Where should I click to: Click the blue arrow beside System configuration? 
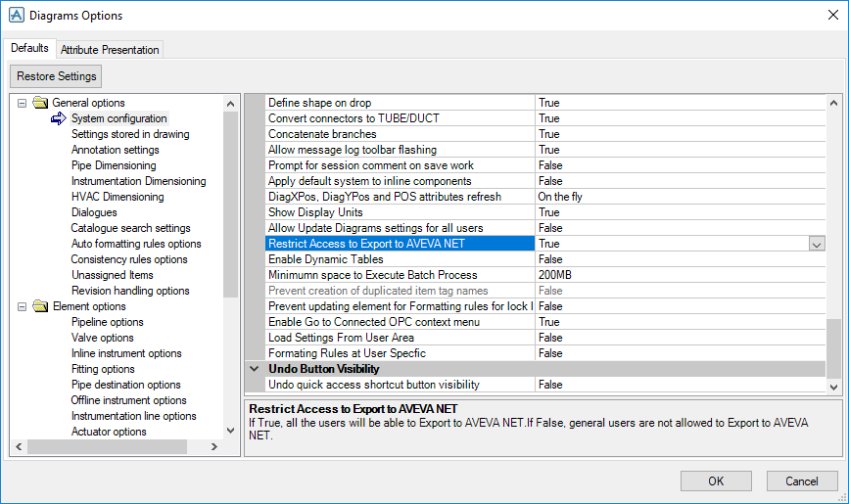59,118
